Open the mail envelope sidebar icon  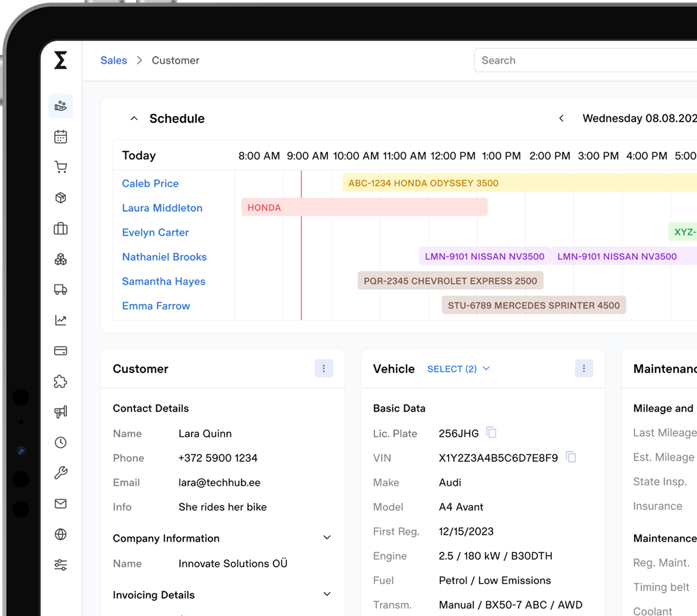[61, 504]
